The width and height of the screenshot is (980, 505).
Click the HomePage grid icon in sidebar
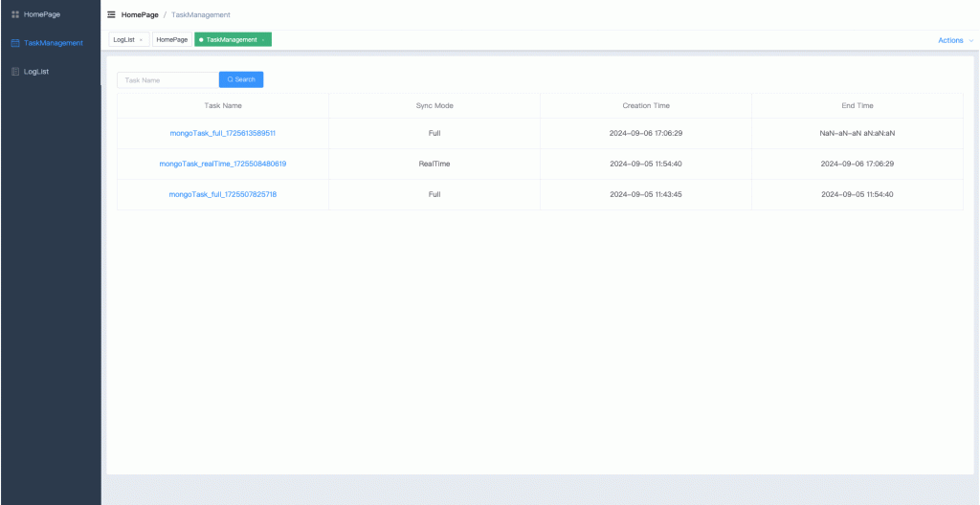tap(14, 13)
